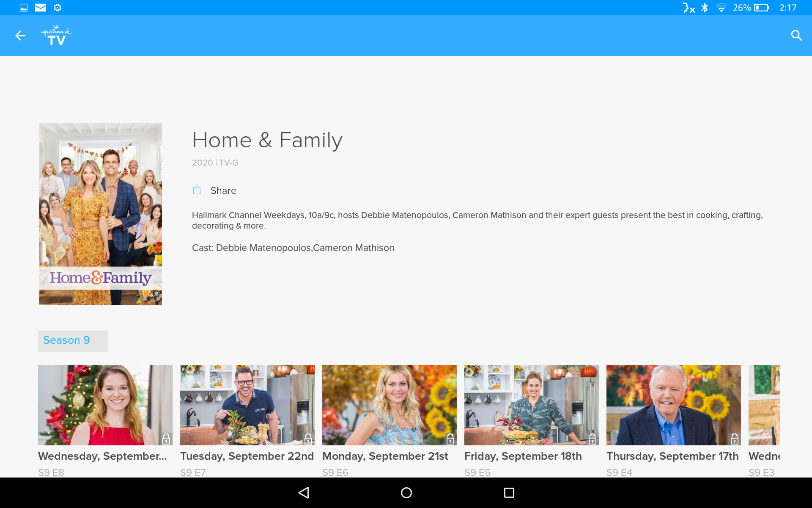The width and height of the screenshot is (812, 508).
Task: Open search with the magnifier icon
Action: (x=797, y=36)
